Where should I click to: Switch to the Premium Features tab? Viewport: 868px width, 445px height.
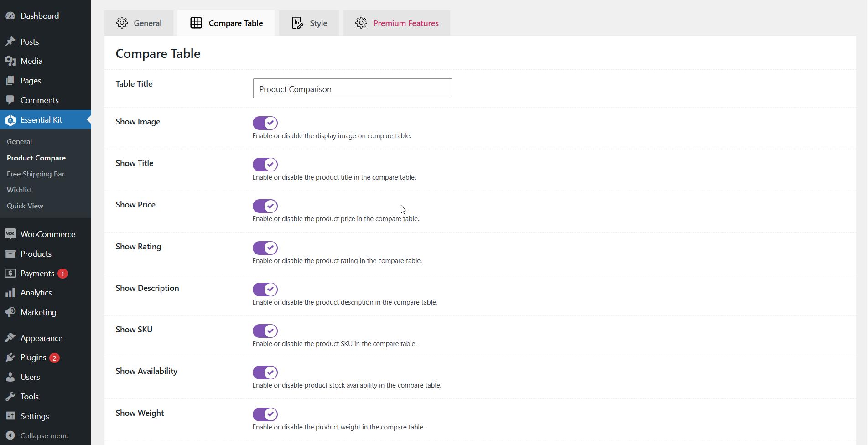pos(397,23)
